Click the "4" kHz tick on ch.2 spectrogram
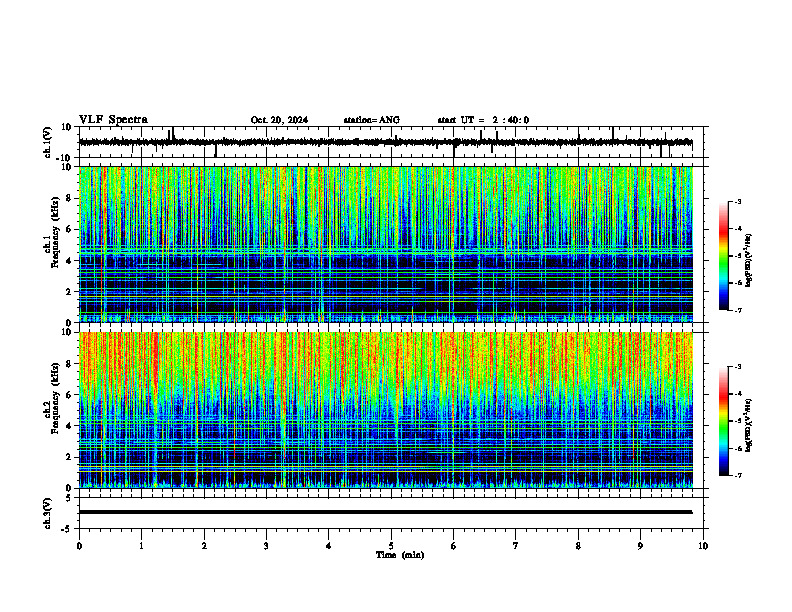 tap(69, 426)
